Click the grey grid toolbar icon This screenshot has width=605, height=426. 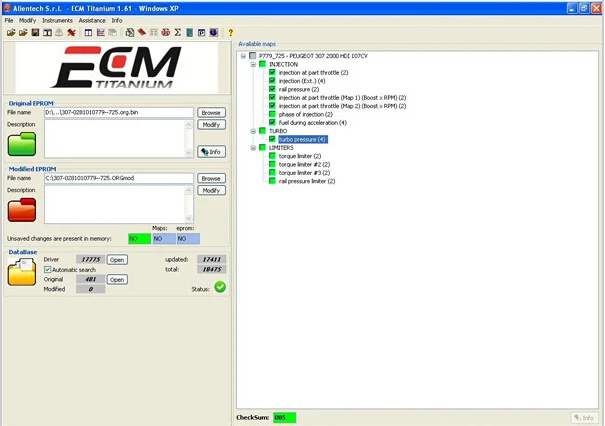tap(154, 33)
